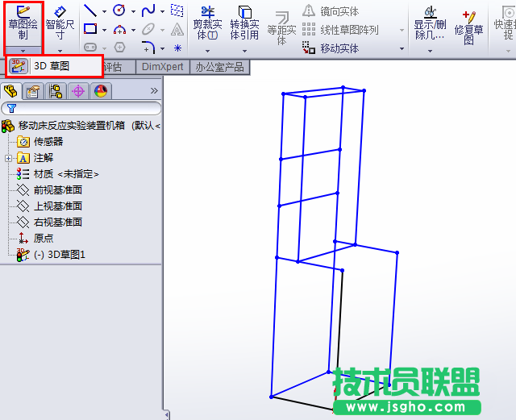Select the Line sketch tool
Screen dimensions: 516x420
point(89,10)
